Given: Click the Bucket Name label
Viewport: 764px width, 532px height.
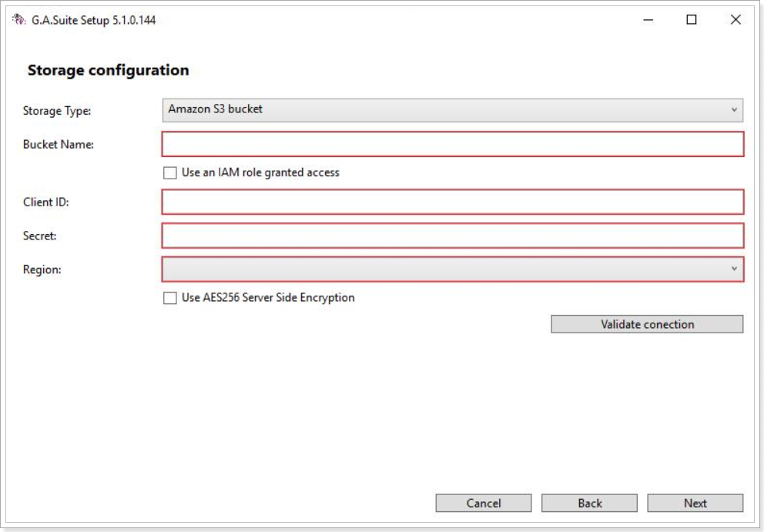Looking at the screenshot, I should [59, 145].
